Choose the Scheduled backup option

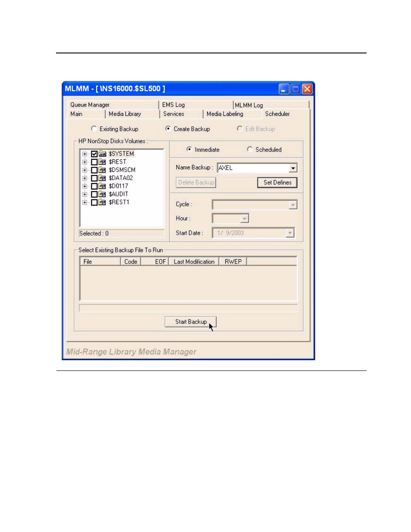point(249,149)
